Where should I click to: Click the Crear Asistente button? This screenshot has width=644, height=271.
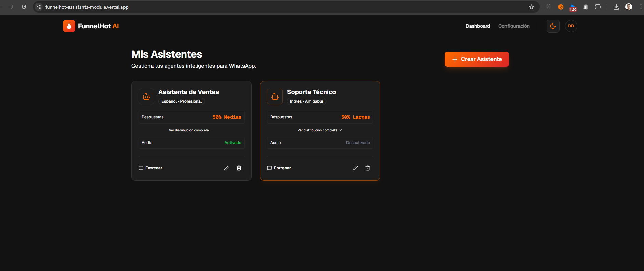477,59
